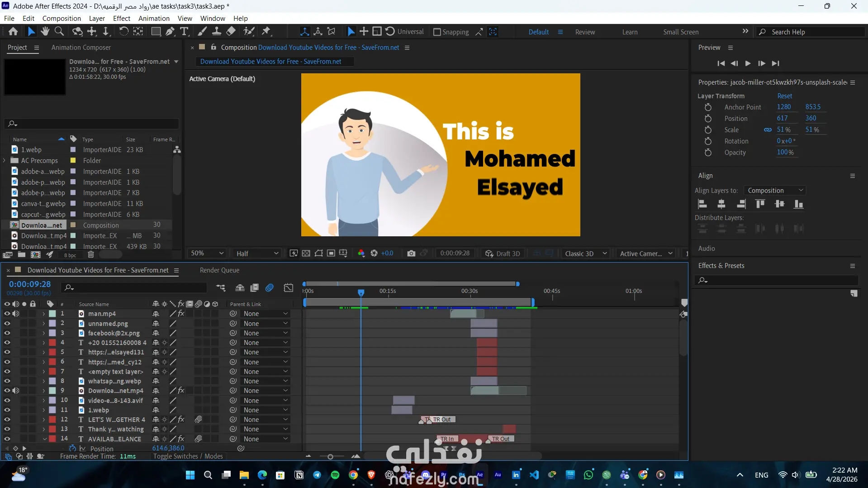Click the timeline zoom slider handle
Image resolution: width=868 pixels, height=488 pixels.
click(x=330, y=457)
